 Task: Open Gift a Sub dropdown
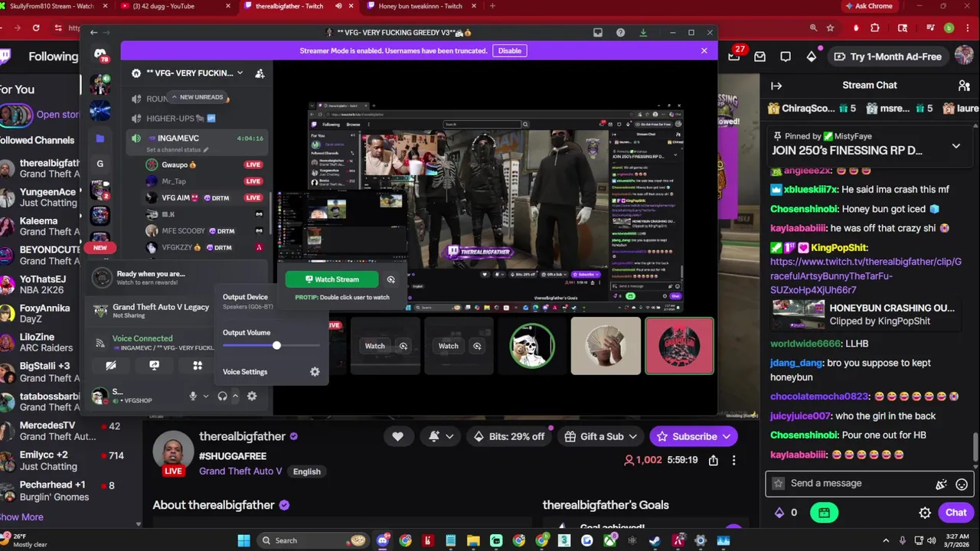[x=602, y=436]
